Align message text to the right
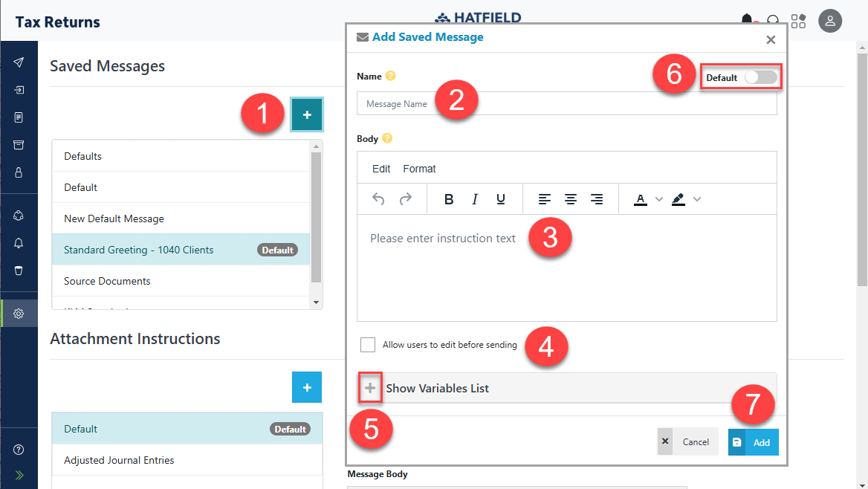This screenshot has width=868, height=489. point(596,199)
